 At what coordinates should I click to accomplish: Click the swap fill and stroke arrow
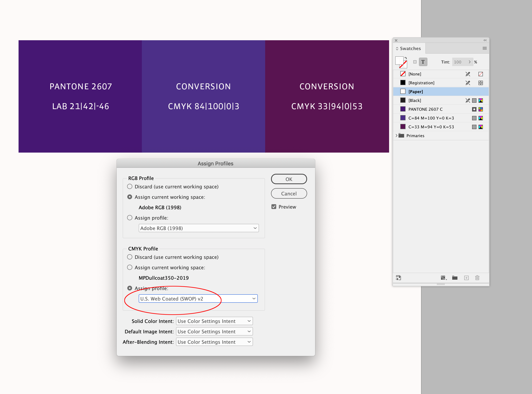click(406, 58)
